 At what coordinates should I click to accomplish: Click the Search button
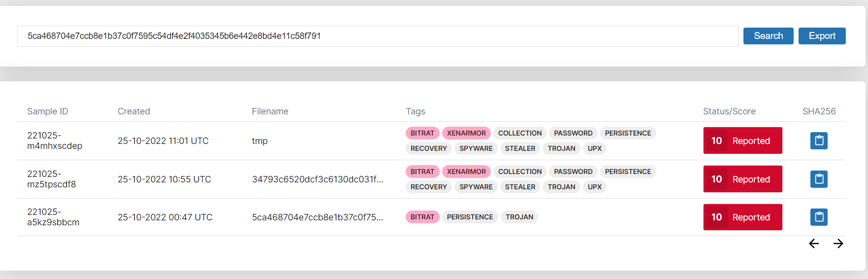click(768, 36)
